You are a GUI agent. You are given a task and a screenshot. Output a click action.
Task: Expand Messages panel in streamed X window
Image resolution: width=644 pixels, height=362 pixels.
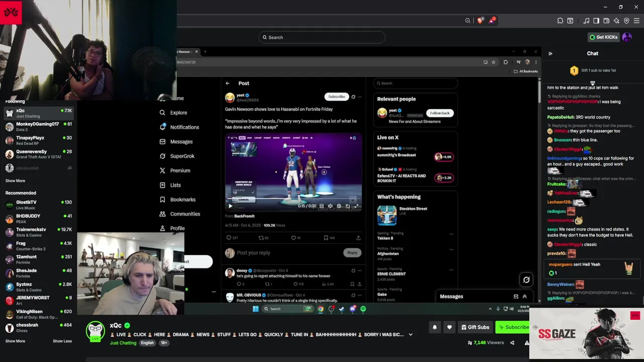pos(524,297)
